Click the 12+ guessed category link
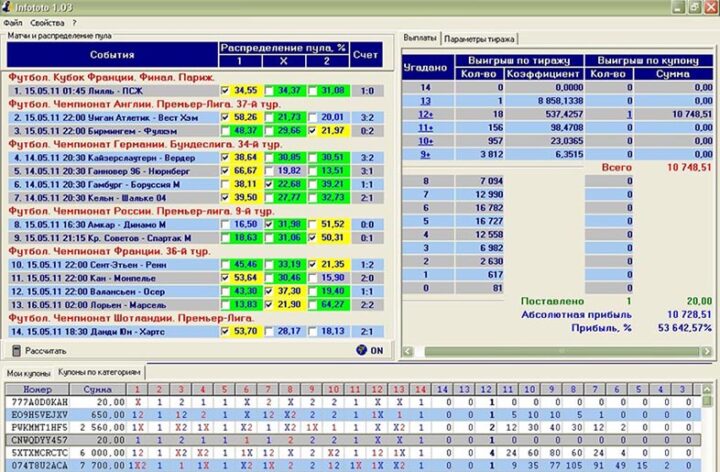The height and width of the screenshot is (472, 720). point(425,114)
